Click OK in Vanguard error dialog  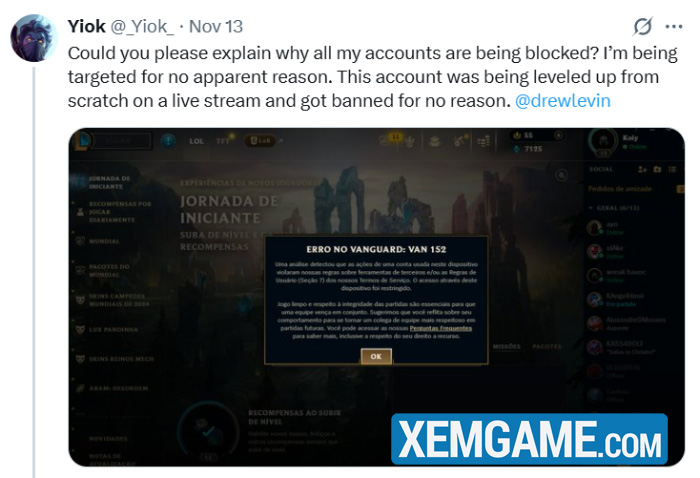pos(376,356)
